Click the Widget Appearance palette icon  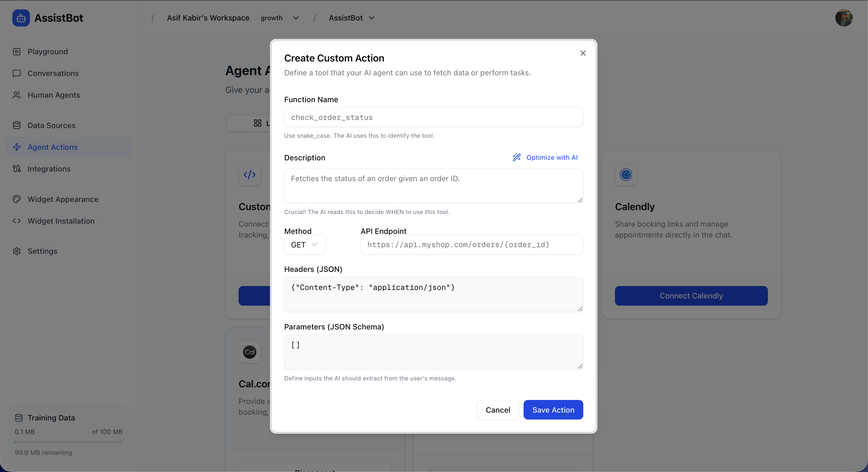17,199
